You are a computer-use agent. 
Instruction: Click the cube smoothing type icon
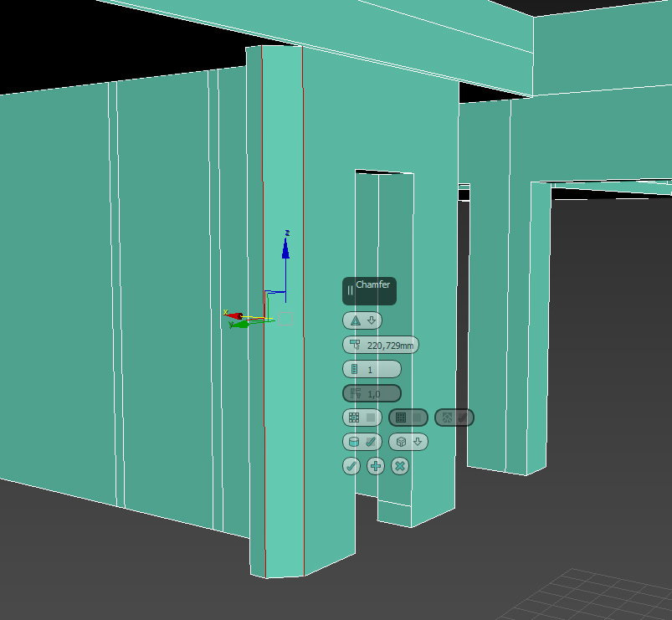pos(401,442)
